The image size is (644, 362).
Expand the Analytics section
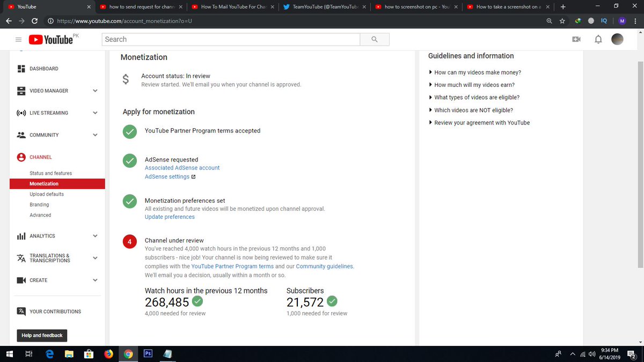(95, 236)
